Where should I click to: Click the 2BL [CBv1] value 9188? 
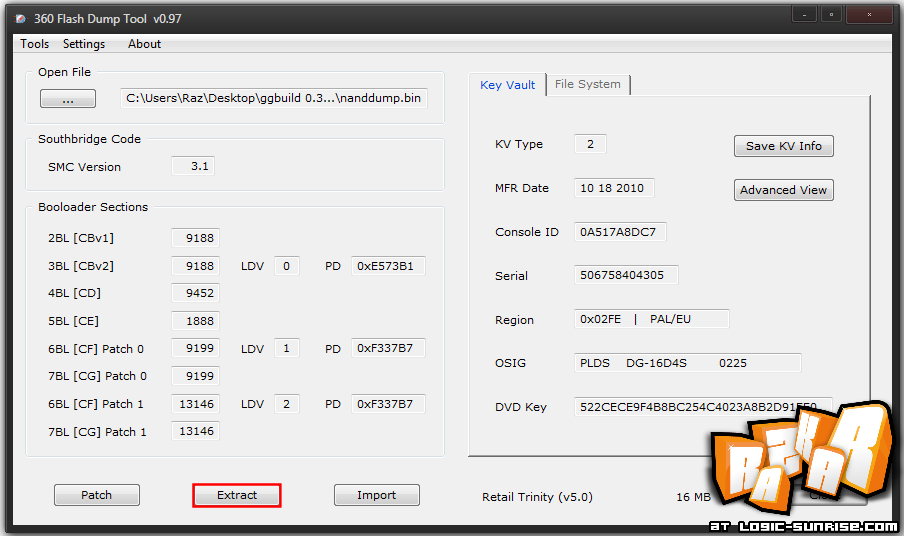[195, 238]
